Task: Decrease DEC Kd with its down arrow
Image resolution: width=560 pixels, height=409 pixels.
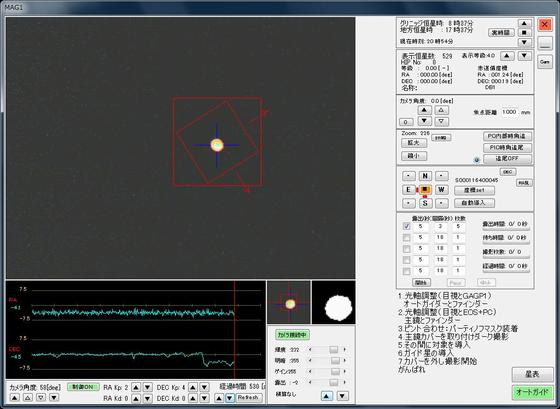Action: pyautogui.click(x=204, y=398)
